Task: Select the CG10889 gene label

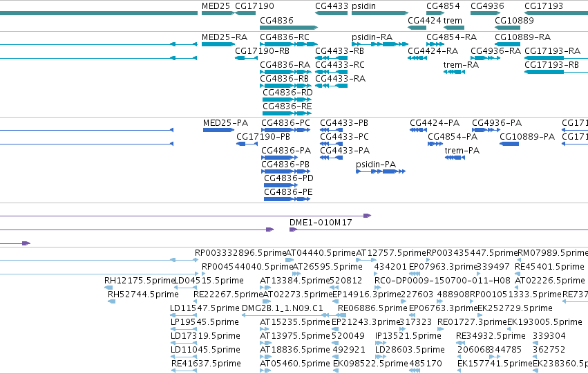Action: [514, 20]
